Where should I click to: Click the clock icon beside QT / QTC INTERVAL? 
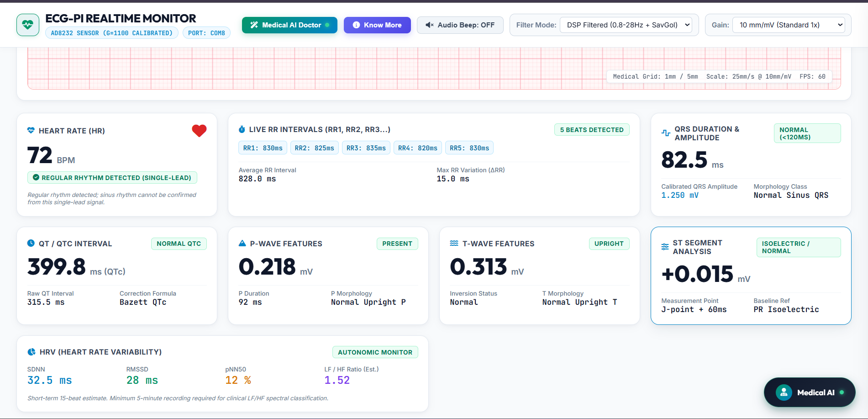pyautogui.click(x=31, y=243)
